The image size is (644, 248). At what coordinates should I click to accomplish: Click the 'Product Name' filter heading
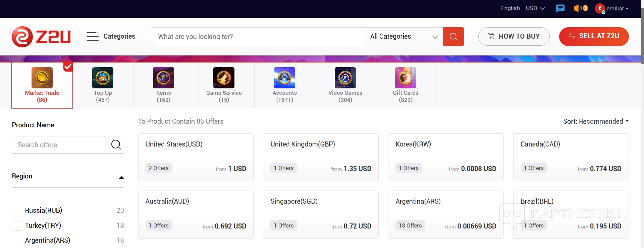(x=33, y=125)
